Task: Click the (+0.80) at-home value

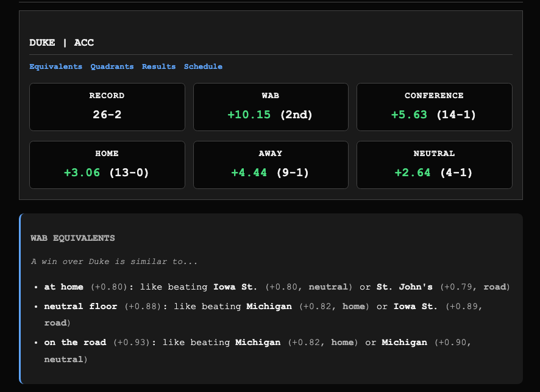Action: pos(109,287)
